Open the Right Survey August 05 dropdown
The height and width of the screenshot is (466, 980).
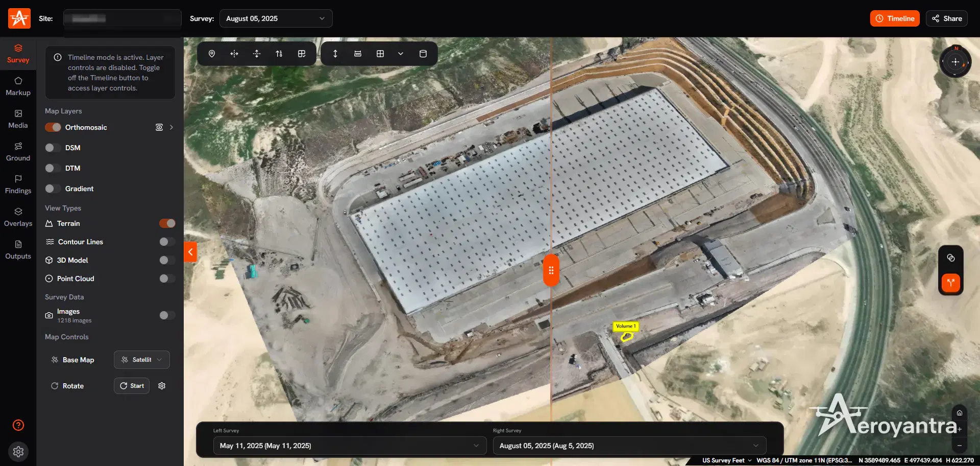[x=630, y=446]
